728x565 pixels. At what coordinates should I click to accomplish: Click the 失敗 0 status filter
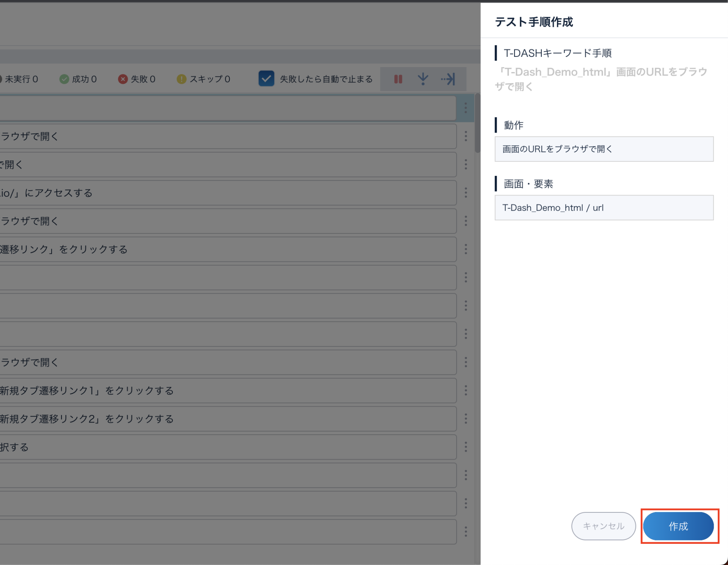coord(137,79)
